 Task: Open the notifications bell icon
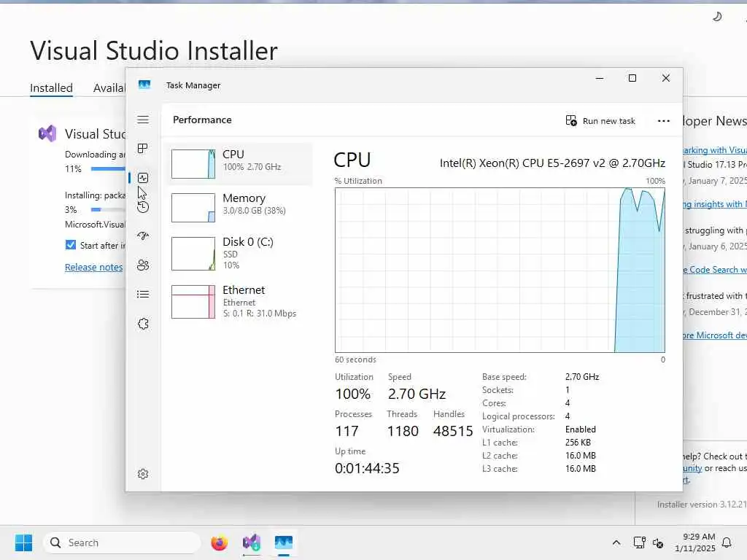727,542
